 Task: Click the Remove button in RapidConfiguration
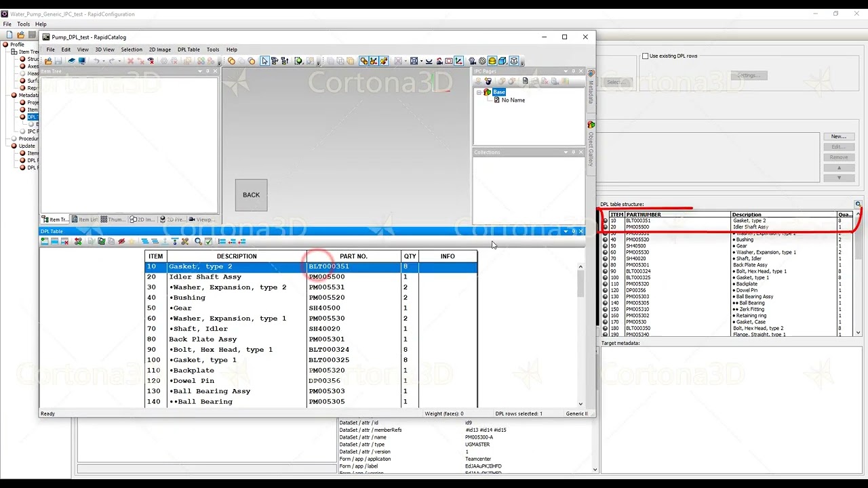pos(839,157)
